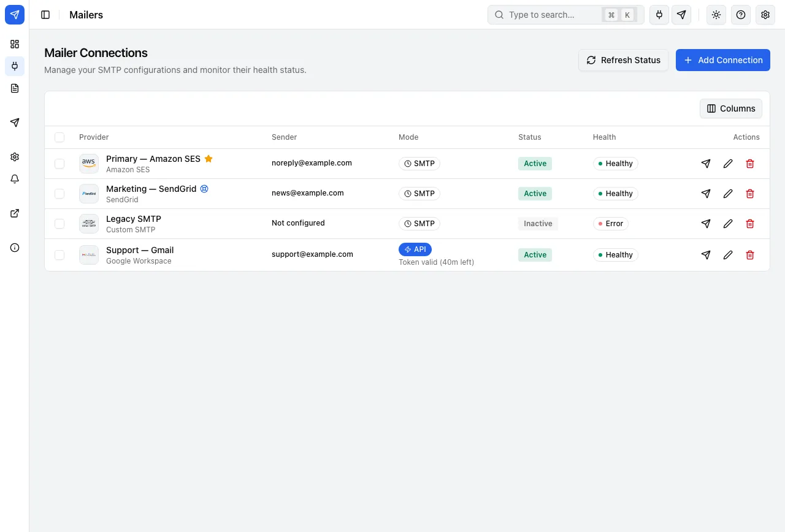Send test email for Support Gmail
The image size is (785, 532).
pos(706,255)
